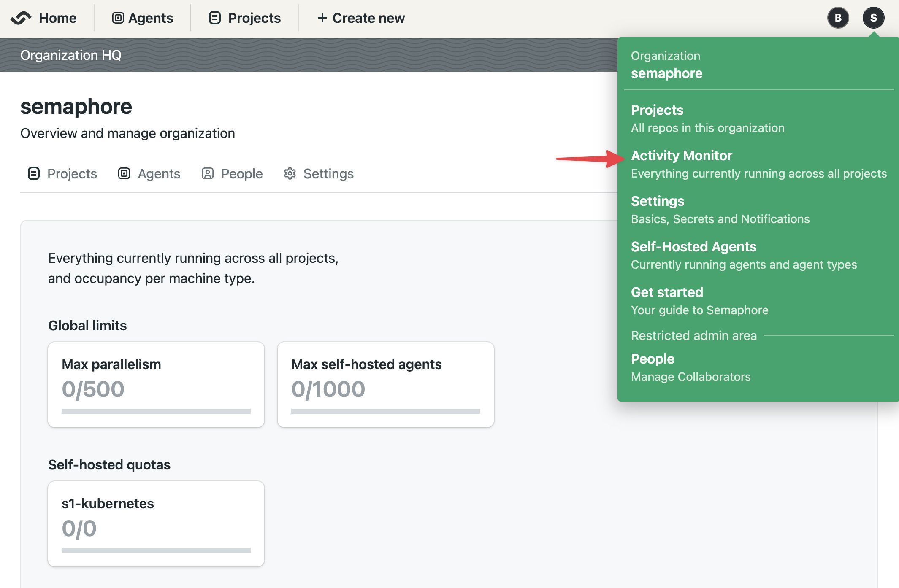Screen dimensions: 899x588
Task: Click the Global limits heading
Action: pos(87,326)
